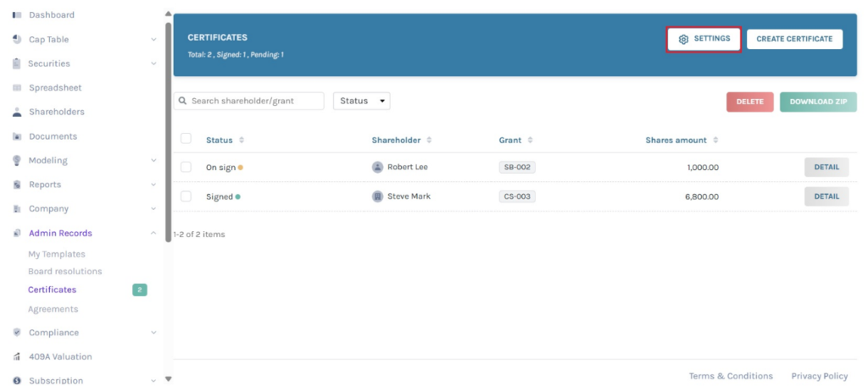The height and width of the screenshot is (392, 868).
Task: Check the box for Robert Lee row
Action: (x=186, y=167)
